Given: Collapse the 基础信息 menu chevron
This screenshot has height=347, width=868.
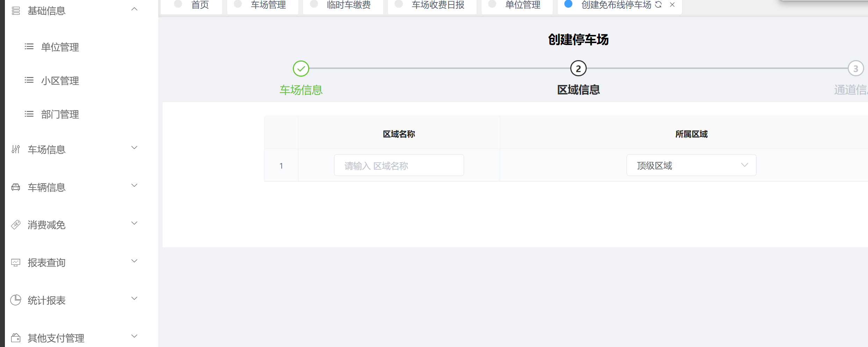Looking at the screenshot, I should [134, 9].
